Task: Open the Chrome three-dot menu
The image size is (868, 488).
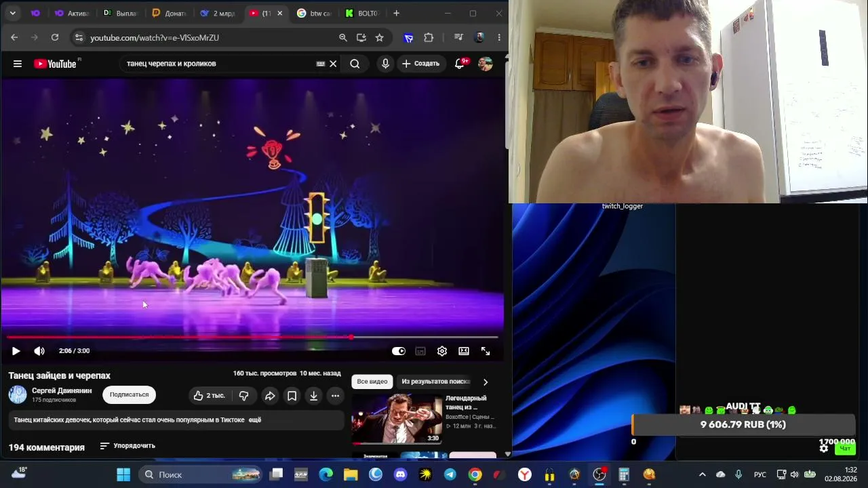Action: tap(499, 38)
